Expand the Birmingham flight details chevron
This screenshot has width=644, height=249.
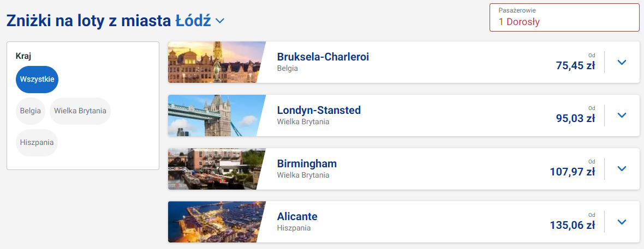pyautogui.click(x=621, y=169)
